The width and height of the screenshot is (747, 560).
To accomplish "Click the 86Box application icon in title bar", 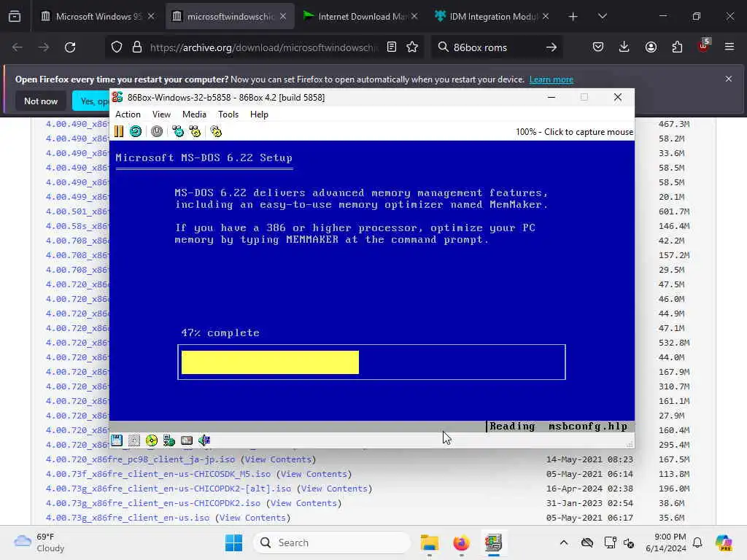I will pyautogui.click(x=117, y=97).
